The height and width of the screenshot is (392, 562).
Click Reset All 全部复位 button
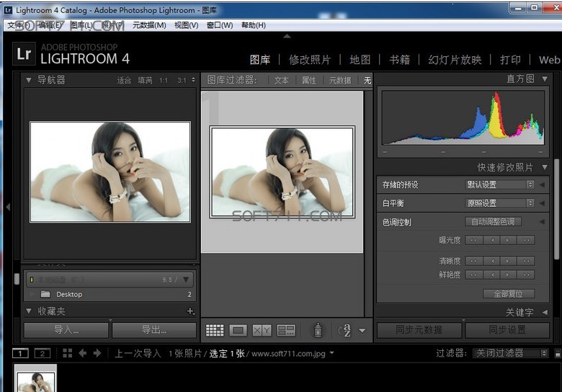(509, 294)
